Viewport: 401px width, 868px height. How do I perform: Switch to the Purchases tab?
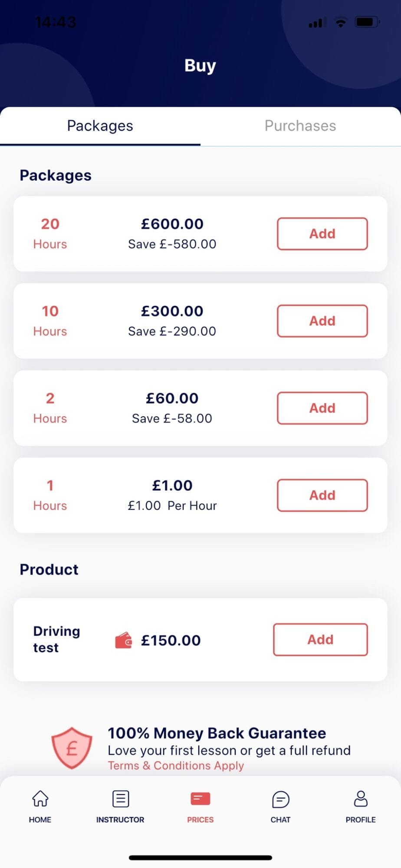coord(300,126)
